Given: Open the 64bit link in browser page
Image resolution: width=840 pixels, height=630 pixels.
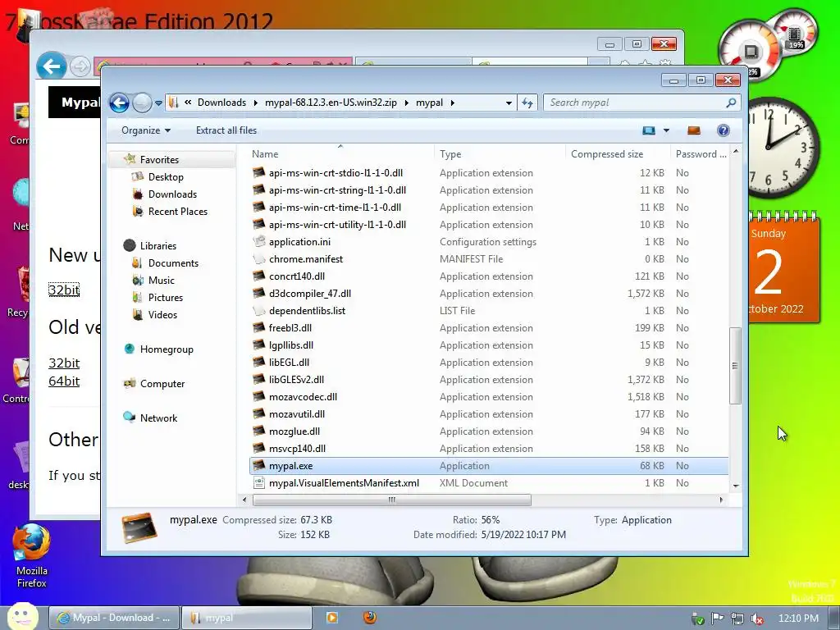Looking at the screenshot, I should tap(64, 381).
